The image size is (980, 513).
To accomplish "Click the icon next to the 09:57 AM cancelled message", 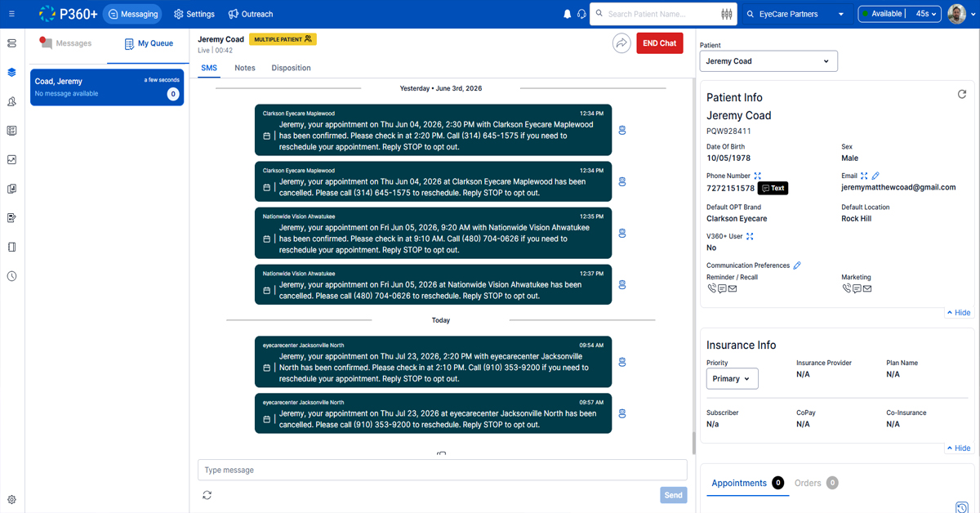I will [622, 413].
